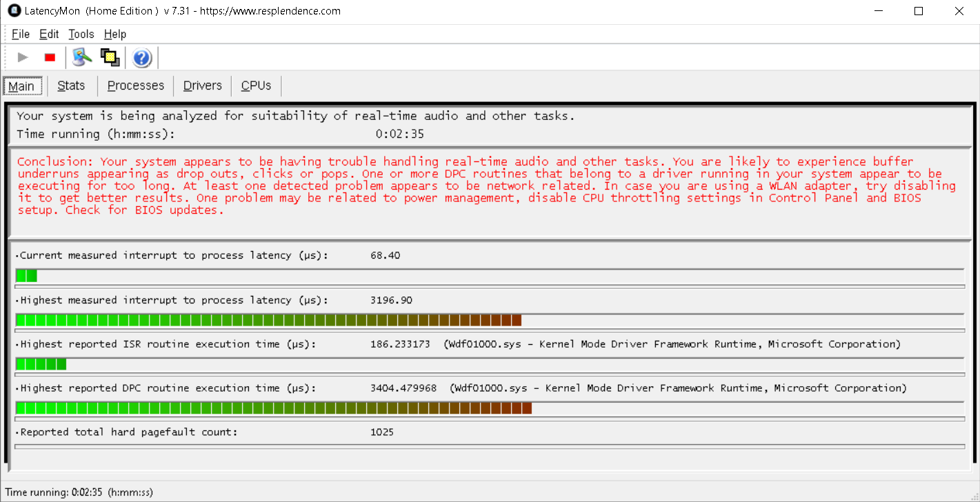
Task: Switch to the Stats tab
Action: pyautogui.click(x=71, y=86)
